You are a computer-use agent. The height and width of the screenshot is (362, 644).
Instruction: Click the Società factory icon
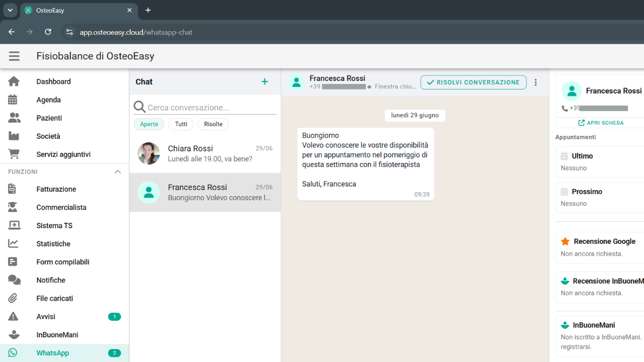(14, 136)
